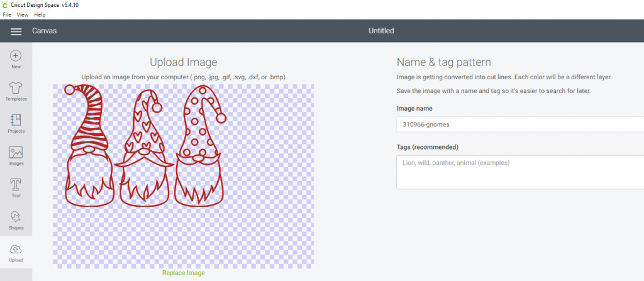644x281 pixels.
Task: Click the 'Save the image with a name' text
Action: [x=494, y=91]
